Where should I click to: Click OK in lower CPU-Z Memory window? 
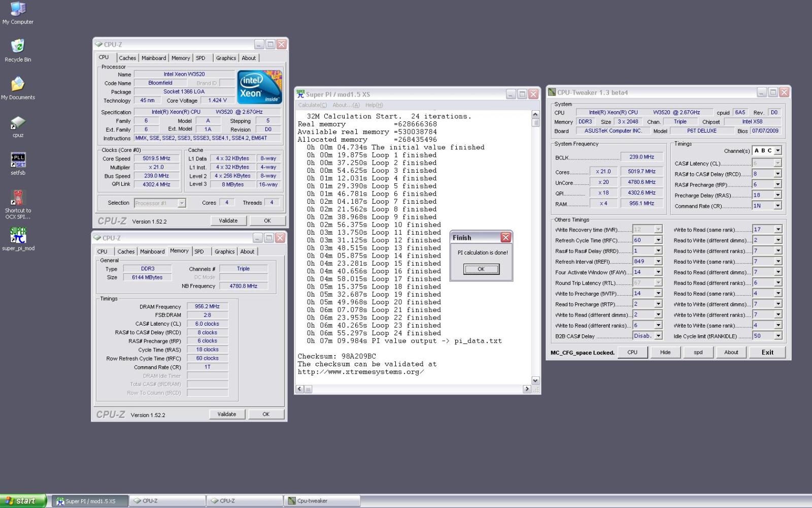click(x=265, y=414)
